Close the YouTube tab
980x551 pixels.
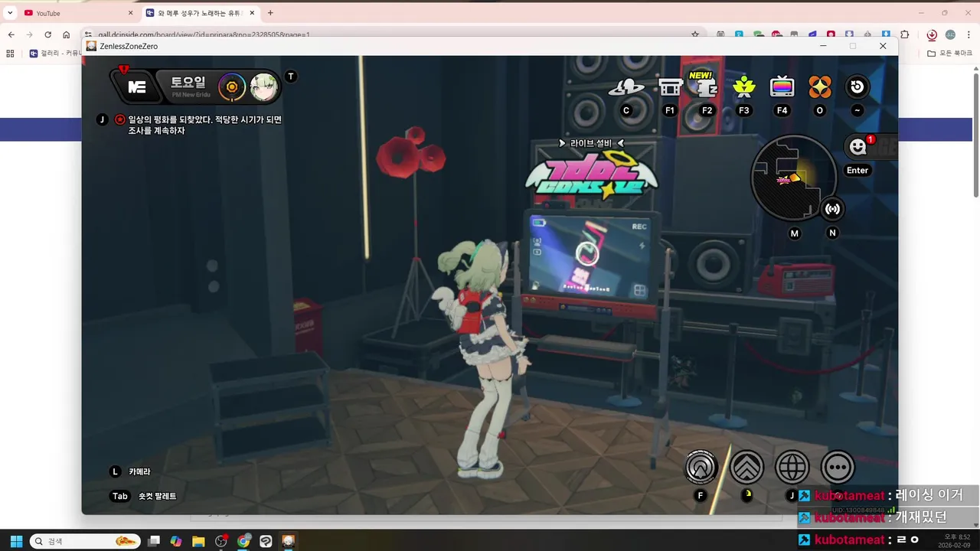pyautogui.click(x=130, y=13)
